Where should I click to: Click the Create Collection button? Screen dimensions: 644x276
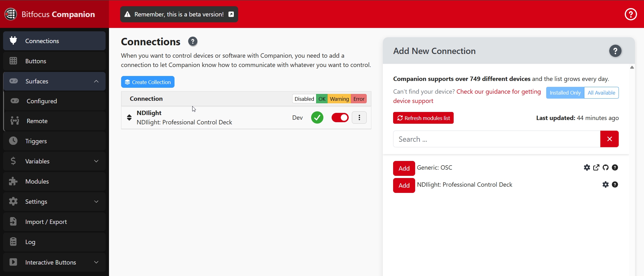pos(148,82)
